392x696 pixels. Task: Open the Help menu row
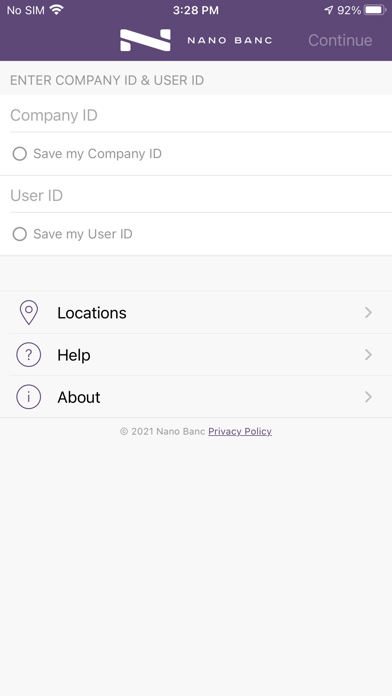tap(196, 355)
